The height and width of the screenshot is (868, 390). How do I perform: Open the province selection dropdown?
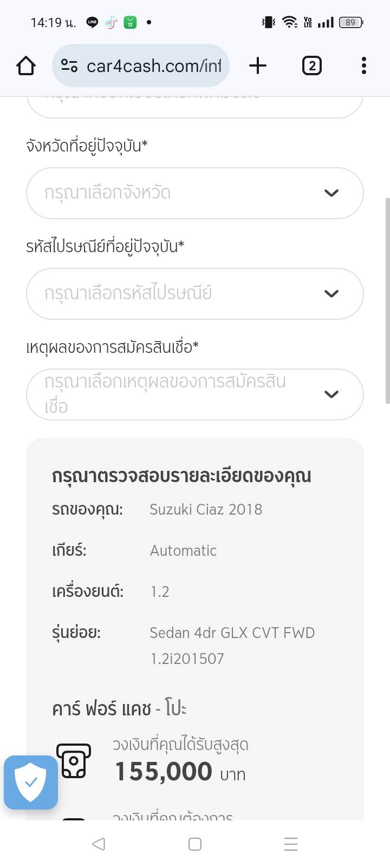coord(184,193)
